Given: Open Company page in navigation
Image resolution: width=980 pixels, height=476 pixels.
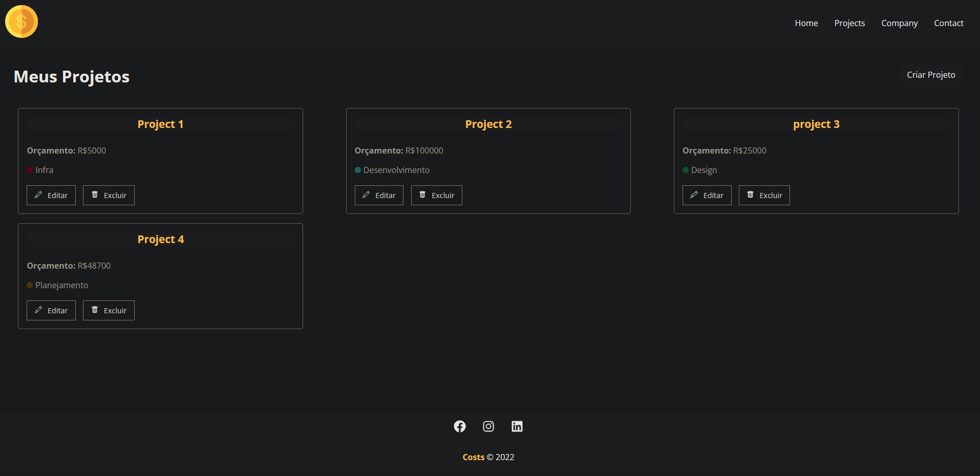Looking at the screenshot, I should pos(900,24).
